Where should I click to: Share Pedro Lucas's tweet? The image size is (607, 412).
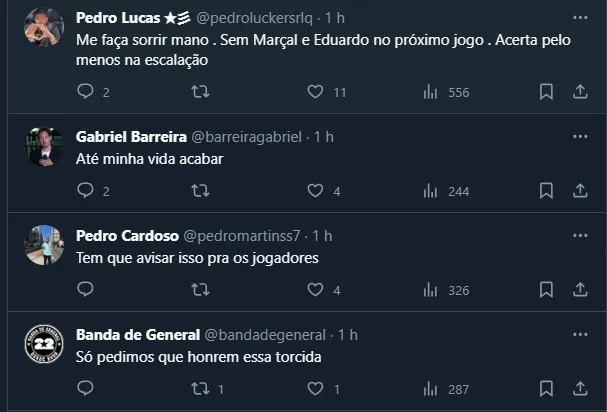[580, 92]
